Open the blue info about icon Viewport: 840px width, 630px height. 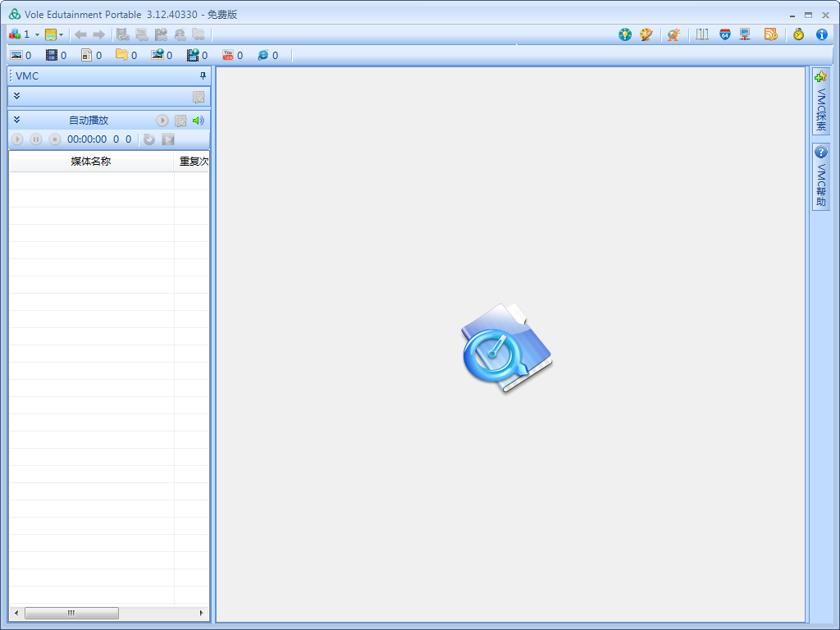[x=821, y=34]
